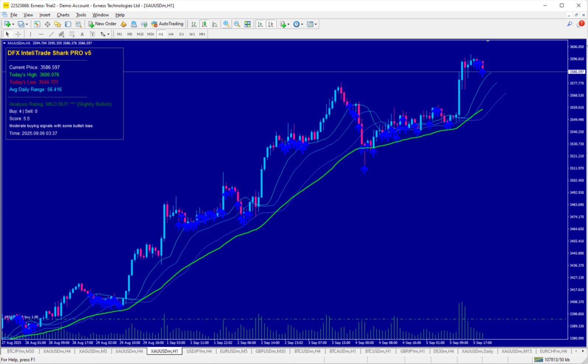
Task: Toggle the AutoTrading button
Action: tap(167, 24)
